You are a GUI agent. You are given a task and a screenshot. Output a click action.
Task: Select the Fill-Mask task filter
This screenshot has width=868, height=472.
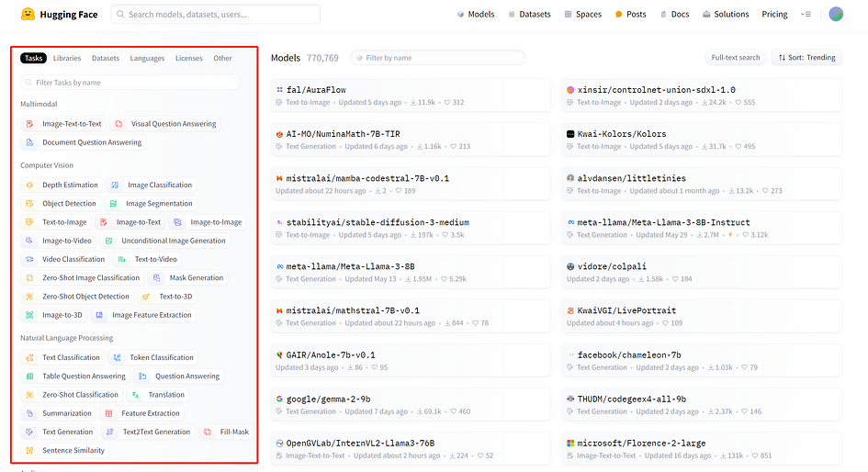click(x=226, y=432)
